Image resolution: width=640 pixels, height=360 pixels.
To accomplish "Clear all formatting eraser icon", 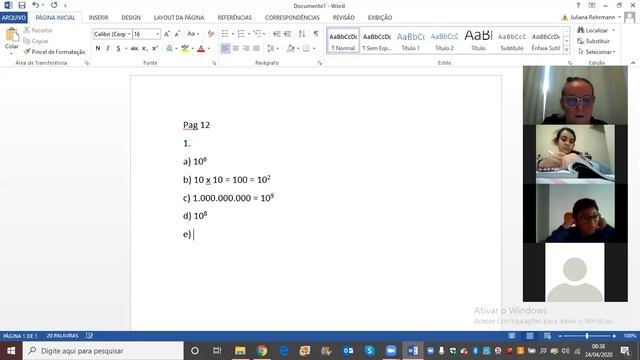I will click(x=211, y=34).
